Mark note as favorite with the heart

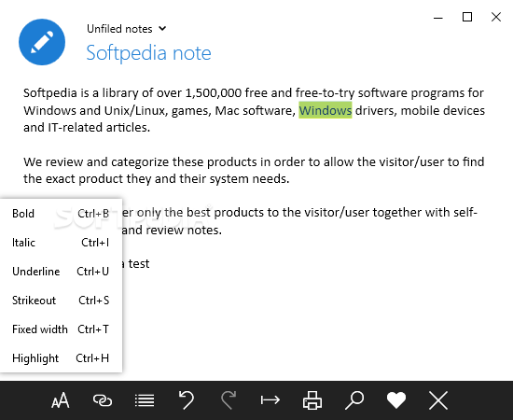pos(396,400)
